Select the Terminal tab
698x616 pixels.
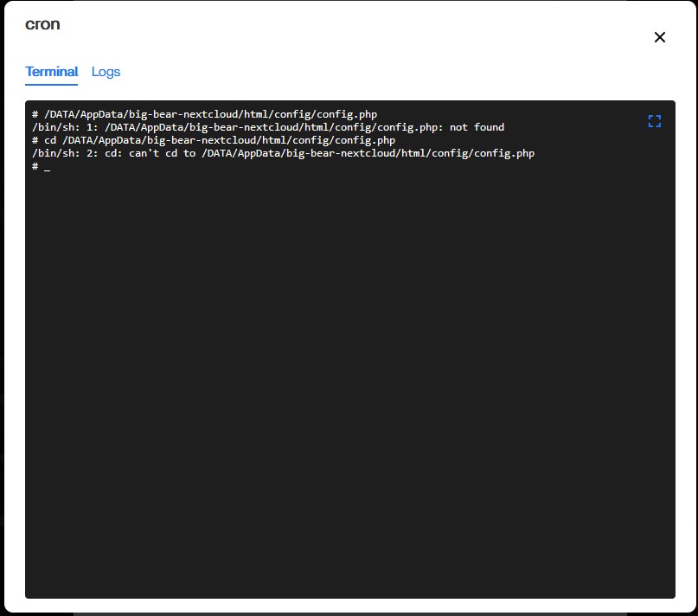pos(52,72)
